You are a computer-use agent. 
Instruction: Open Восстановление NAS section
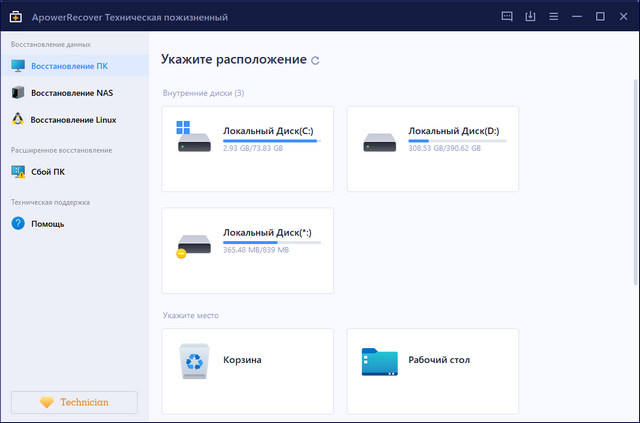(x=70, y=93)
